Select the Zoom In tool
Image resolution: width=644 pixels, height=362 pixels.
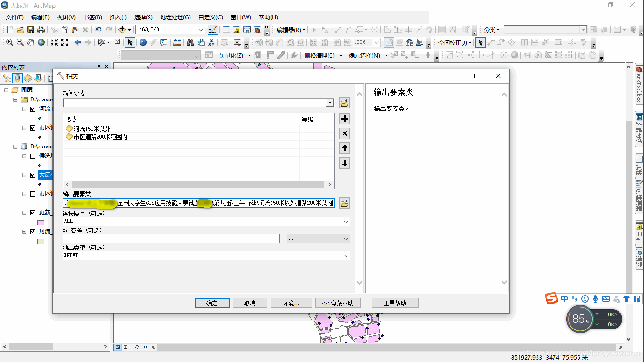click(9, 42)
